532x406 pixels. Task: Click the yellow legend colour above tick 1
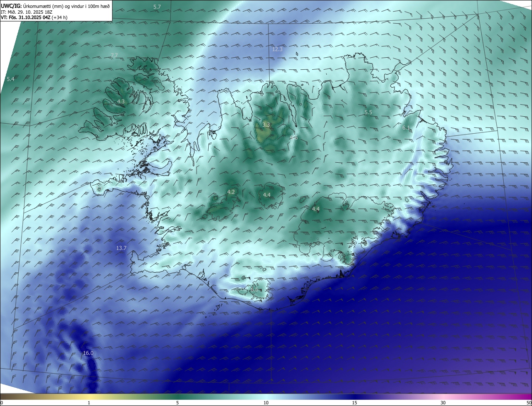(89, 396)
